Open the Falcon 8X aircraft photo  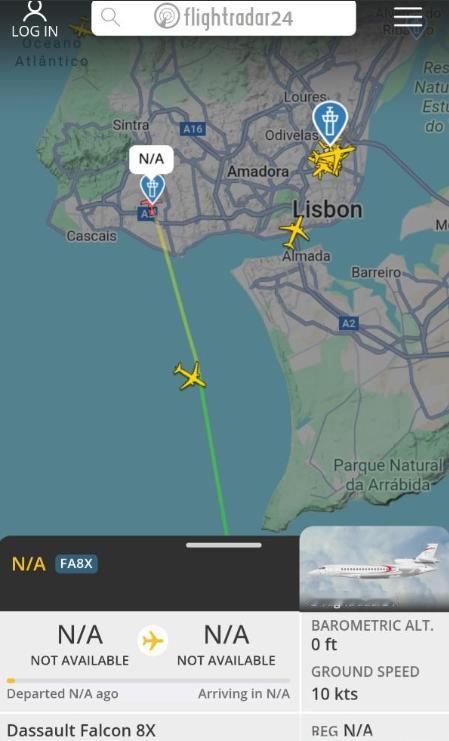click(374, 569)
